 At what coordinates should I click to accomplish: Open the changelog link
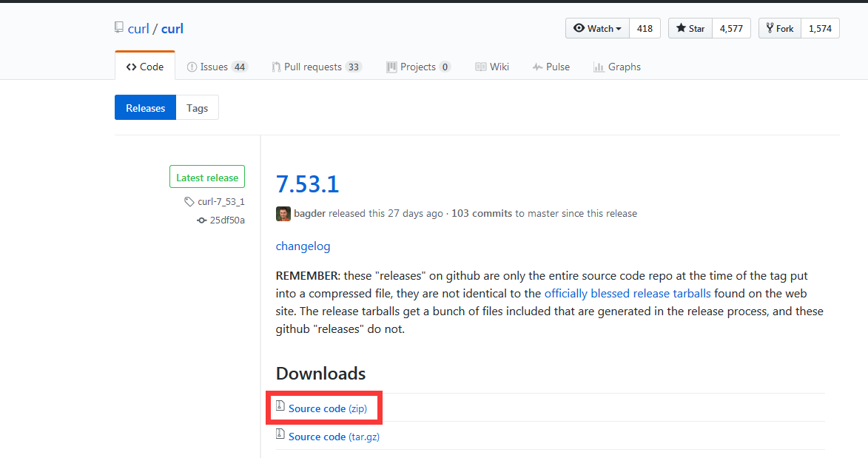point(303,246)
